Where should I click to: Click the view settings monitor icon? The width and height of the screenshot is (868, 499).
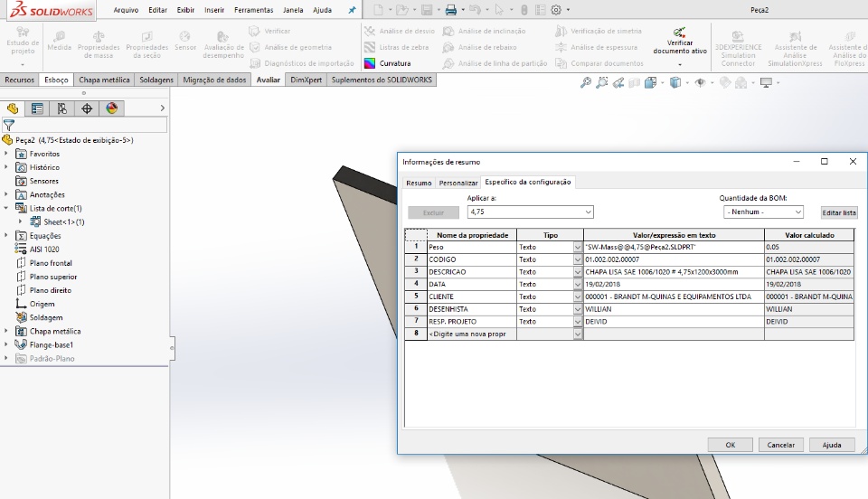[766, 83]
